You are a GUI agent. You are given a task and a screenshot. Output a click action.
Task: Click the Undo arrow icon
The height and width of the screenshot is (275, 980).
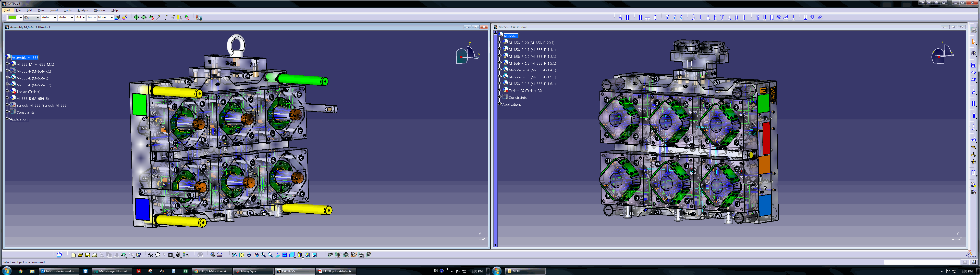point(123,255)
